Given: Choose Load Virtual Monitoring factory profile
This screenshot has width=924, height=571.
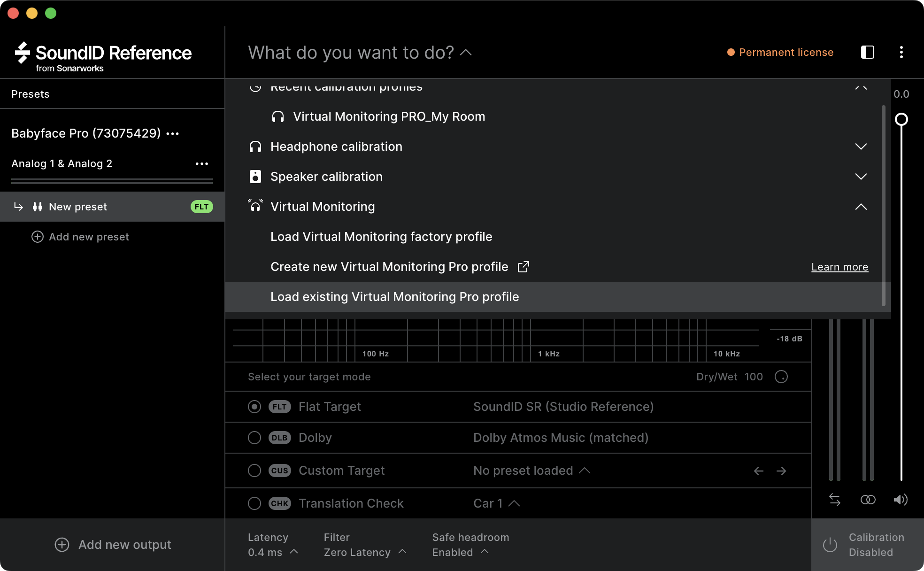Looking at the screenshot, I should click(x=381, y=237).
